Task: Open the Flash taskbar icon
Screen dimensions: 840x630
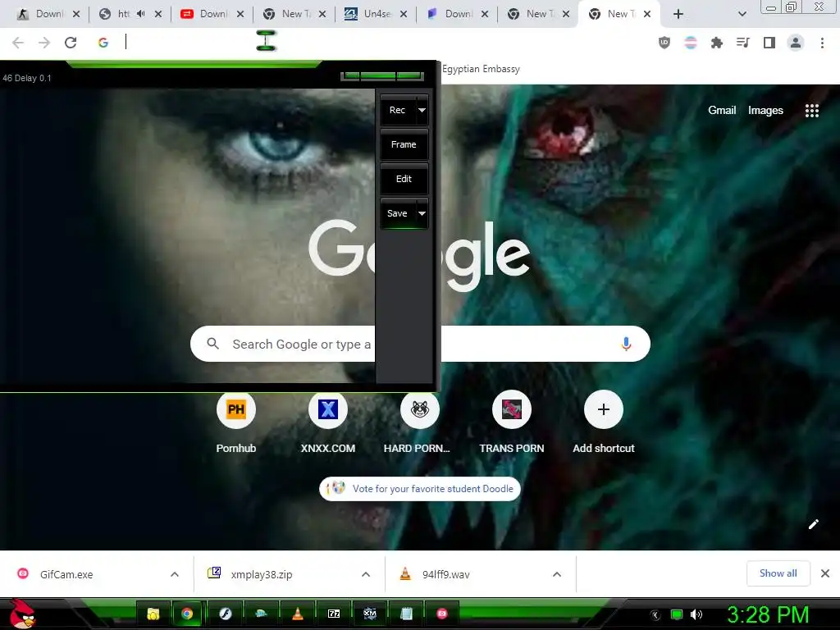Action: point(225,614)
